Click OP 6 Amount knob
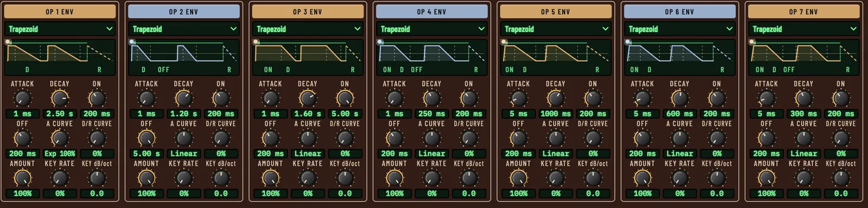This screenshot has height=208, width=868. point(642,178)
